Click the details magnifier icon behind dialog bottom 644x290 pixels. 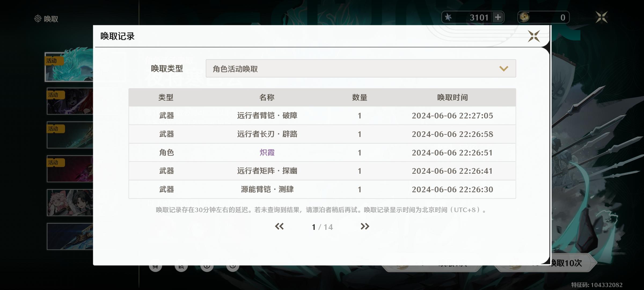coord(181,266)
